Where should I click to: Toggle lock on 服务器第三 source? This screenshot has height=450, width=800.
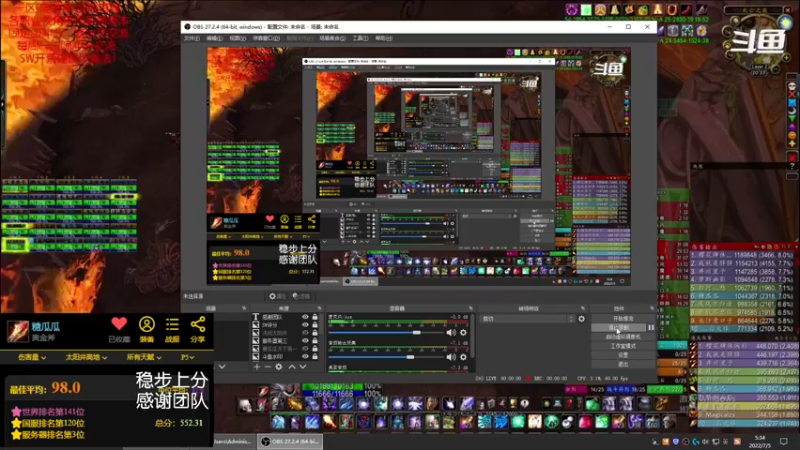[315, 340]
